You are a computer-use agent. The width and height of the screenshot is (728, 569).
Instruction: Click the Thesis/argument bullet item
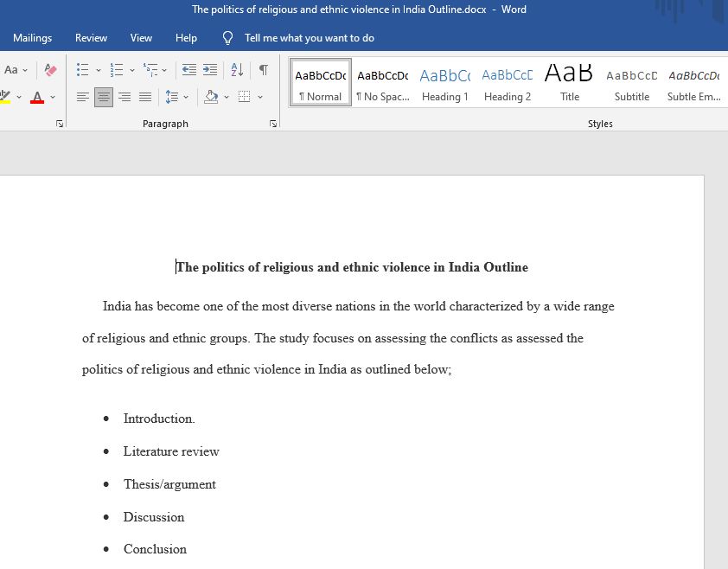coord(169,484)
